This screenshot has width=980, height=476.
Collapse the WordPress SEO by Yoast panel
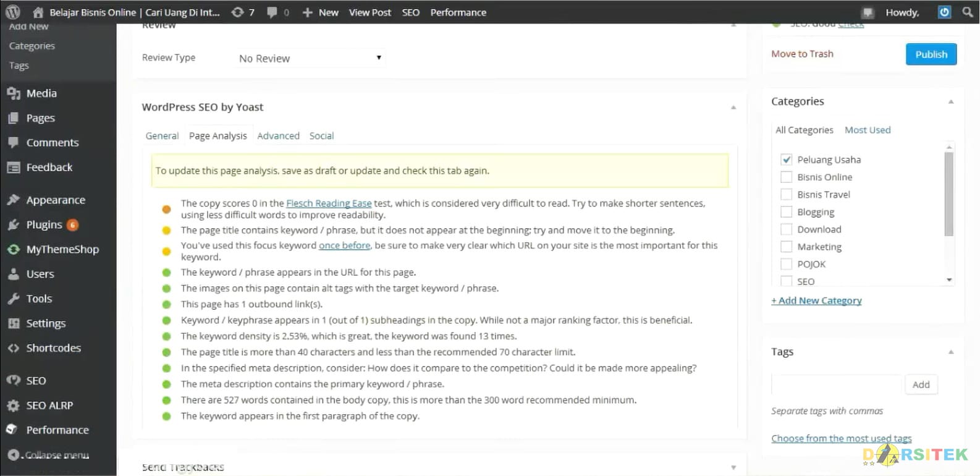coord(733,108)
